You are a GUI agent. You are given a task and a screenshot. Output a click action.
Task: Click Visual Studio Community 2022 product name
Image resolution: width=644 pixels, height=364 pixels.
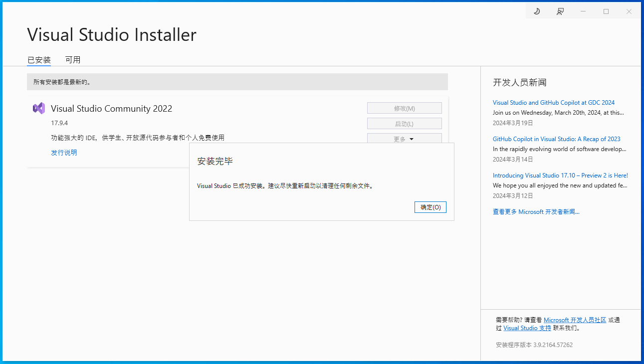coord(111,108)
